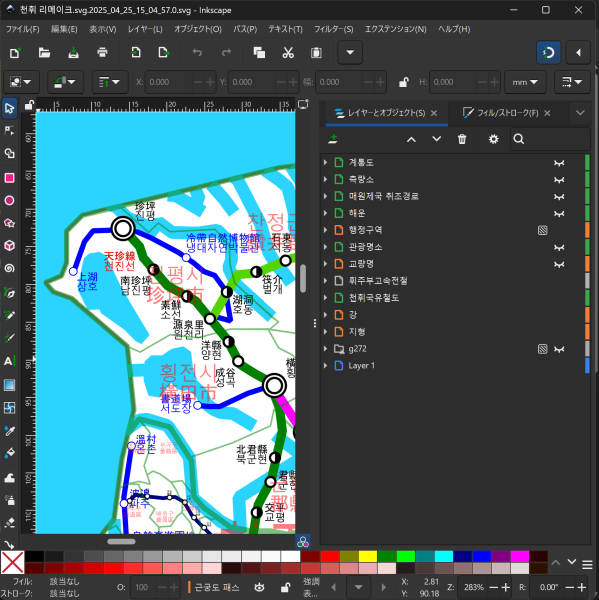This screenshot has height=600, width=599.
Task: Select the Text tool
Action: point(9,361)
